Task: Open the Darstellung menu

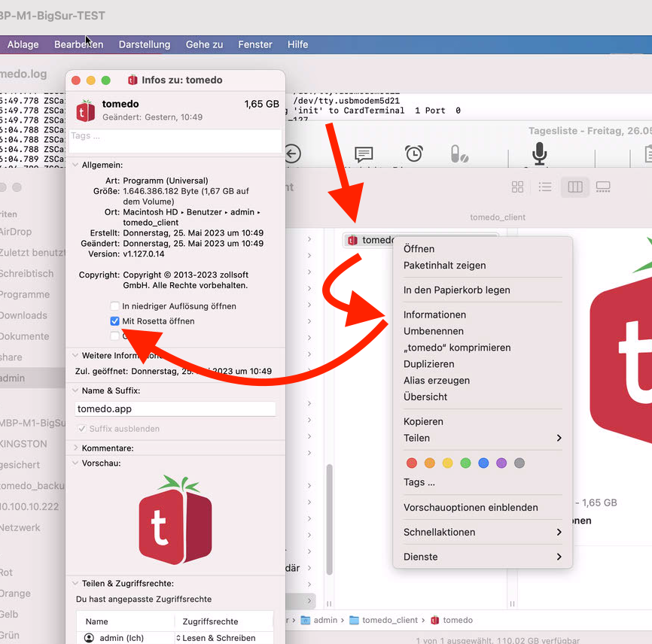Action: coord(145,44)
